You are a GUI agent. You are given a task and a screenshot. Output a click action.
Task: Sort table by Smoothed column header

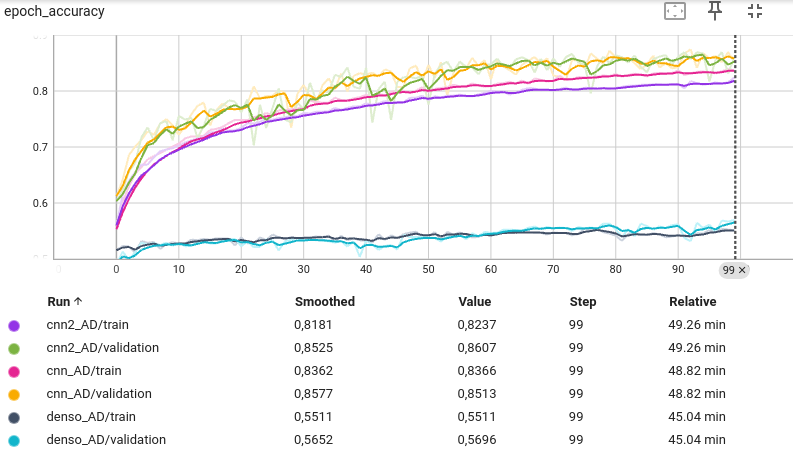click(324, 301)
